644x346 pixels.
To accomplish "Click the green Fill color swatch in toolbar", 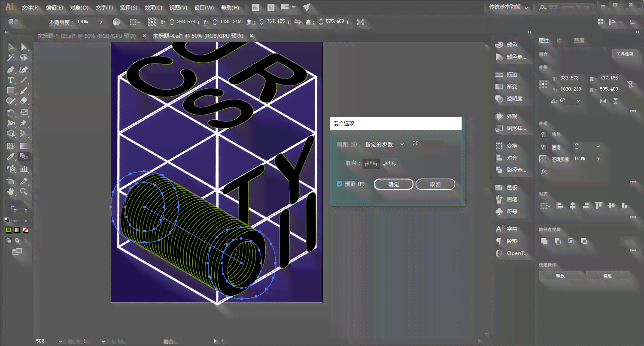I will click(9, 230).
